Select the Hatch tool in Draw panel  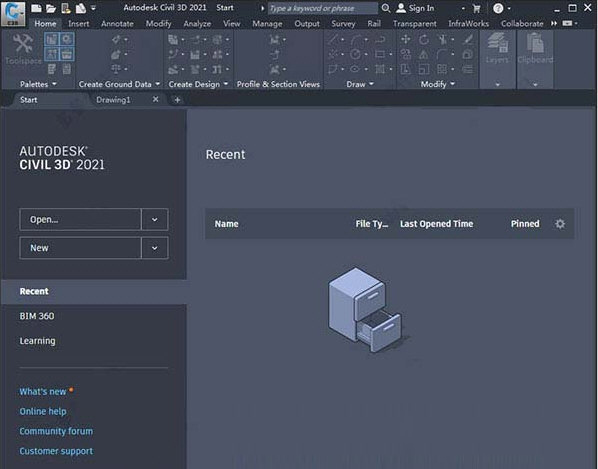coord(380,69)
